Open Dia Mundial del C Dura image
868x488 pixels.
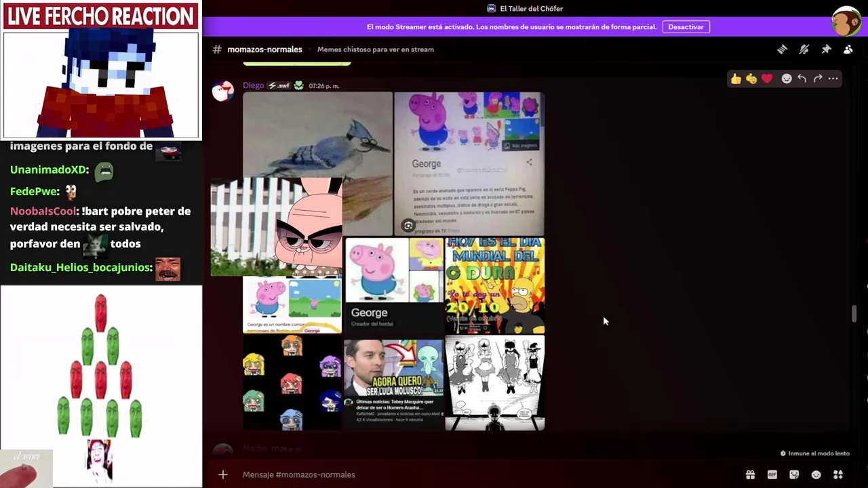pos(495,285)
